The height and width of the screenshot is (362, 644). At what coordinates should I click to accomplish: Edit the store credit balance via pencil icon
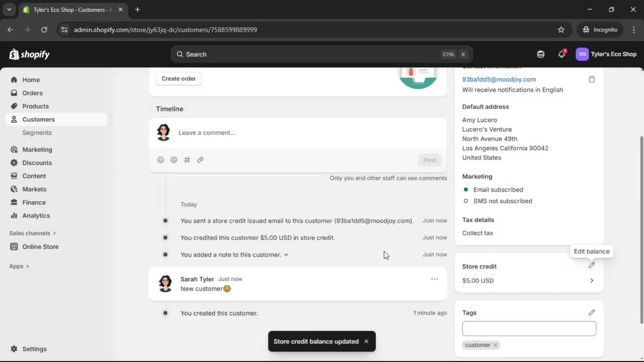pyautogui.click(x=592, y=265)
